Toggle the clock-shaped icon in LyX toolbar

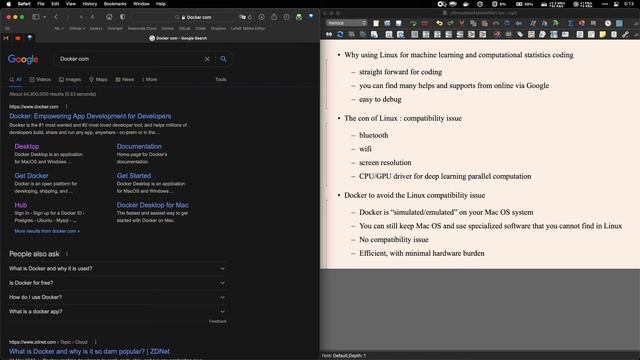608,23
